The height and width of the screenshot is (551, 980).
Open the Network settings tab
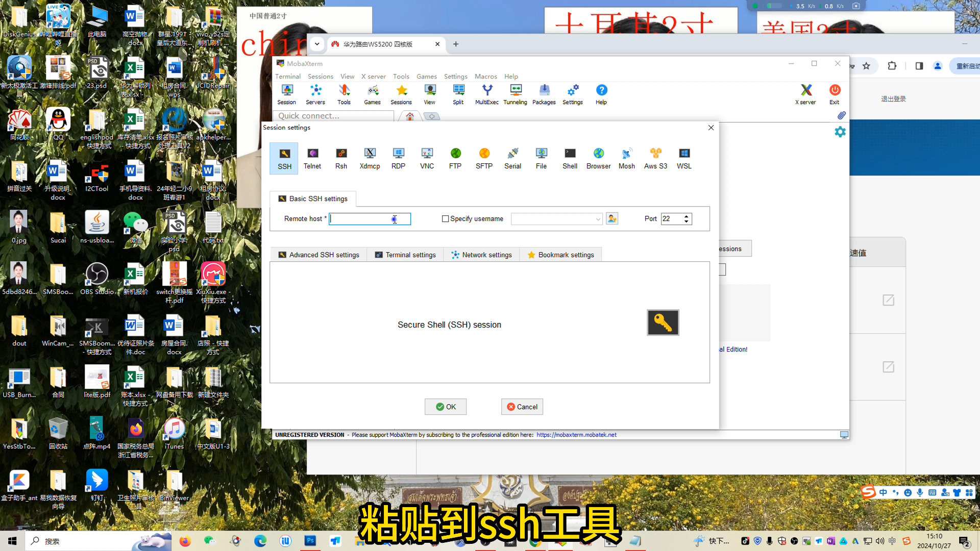481,255
